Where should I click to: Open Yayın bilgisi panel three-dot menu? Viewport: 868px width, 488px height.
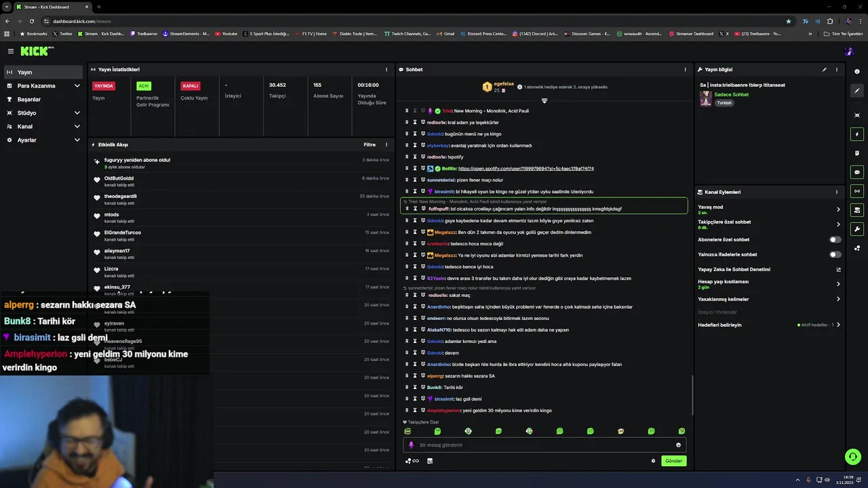click(836, 69)
